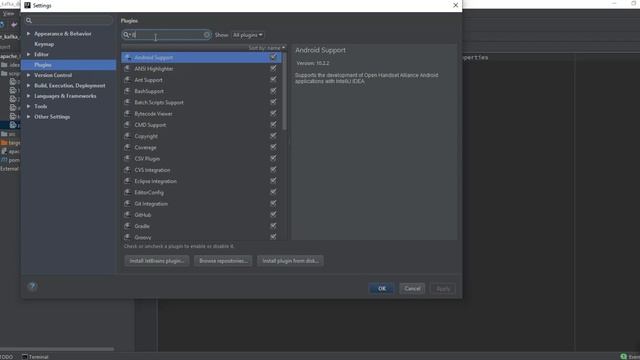Click the settings search input field

click(x=69, y=20)
